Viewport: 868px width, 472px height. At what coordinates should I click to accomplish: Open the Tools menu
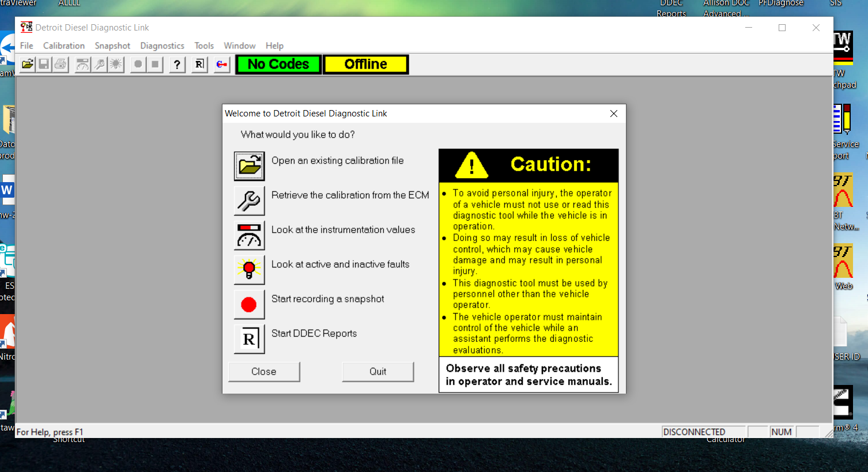click(204, 46)
